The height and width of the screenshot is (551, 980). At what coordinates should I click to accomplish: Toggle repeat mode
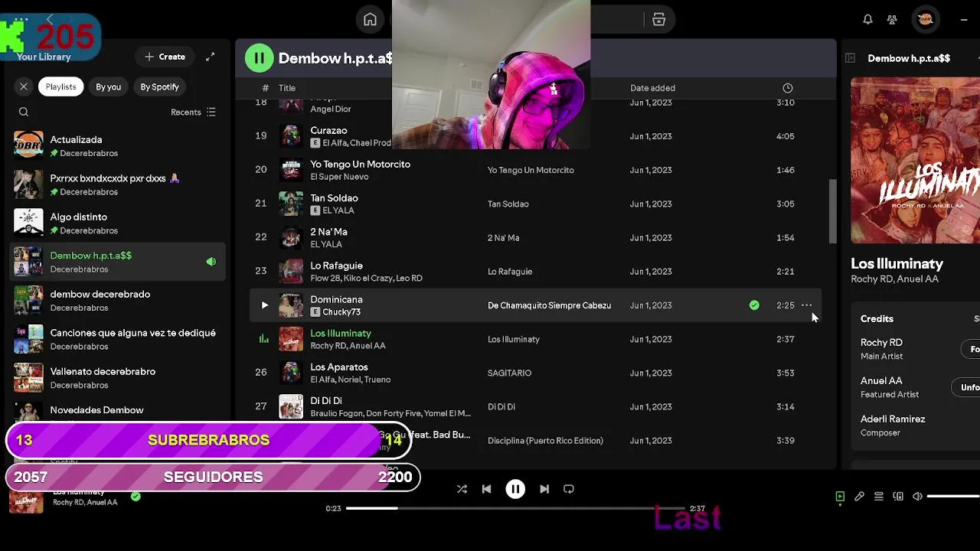click(x=569, y=489)
